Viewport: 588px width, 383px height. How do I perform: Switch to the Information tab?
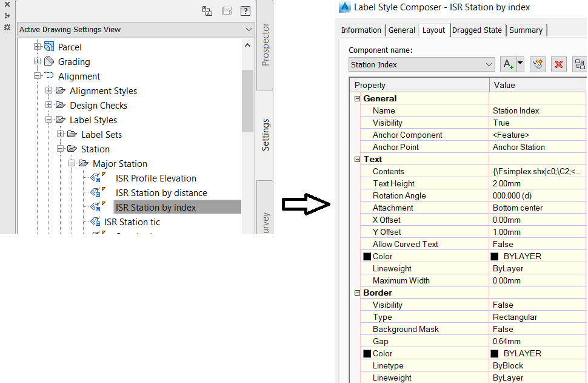(x=361, y=30)
